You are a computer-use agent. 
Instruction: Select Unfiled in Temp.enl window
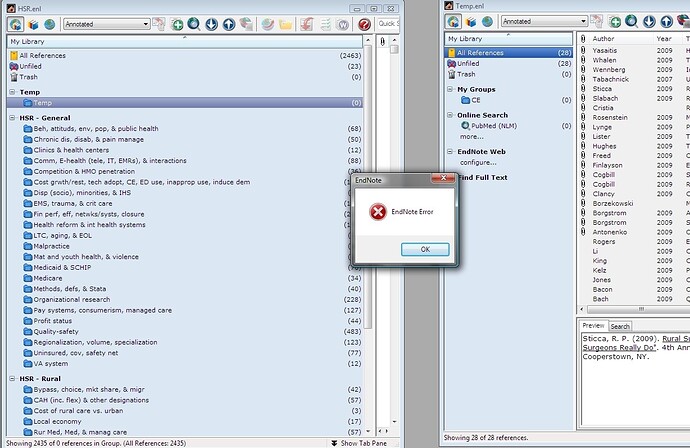coord(509,63)
